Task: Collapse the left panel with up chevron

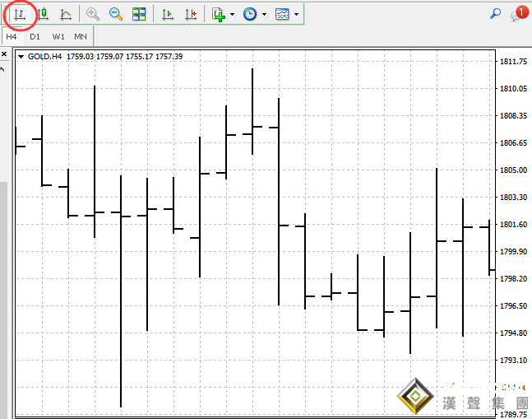Action: tap(2, 70)
